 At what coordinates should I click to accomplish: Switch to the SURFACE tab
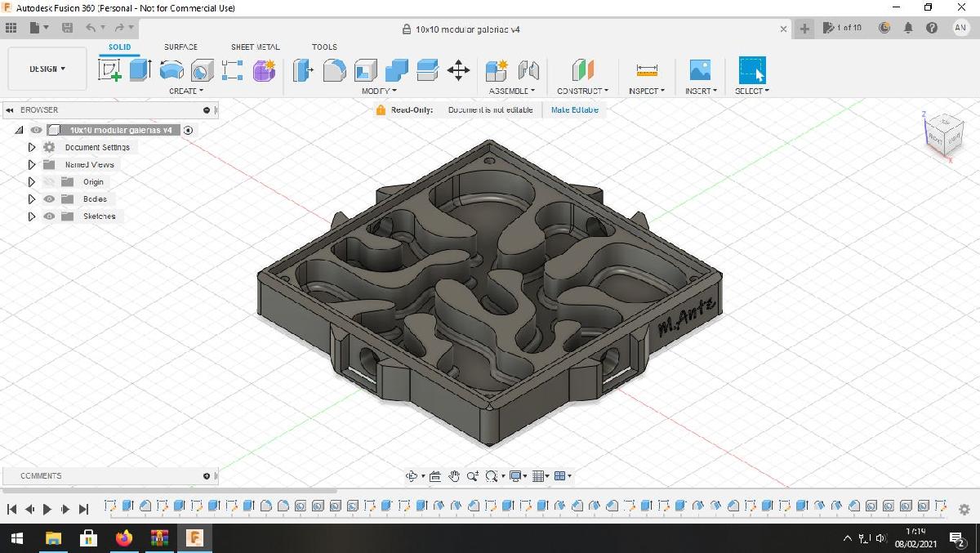pyautogui.click(x=180, y=47)
